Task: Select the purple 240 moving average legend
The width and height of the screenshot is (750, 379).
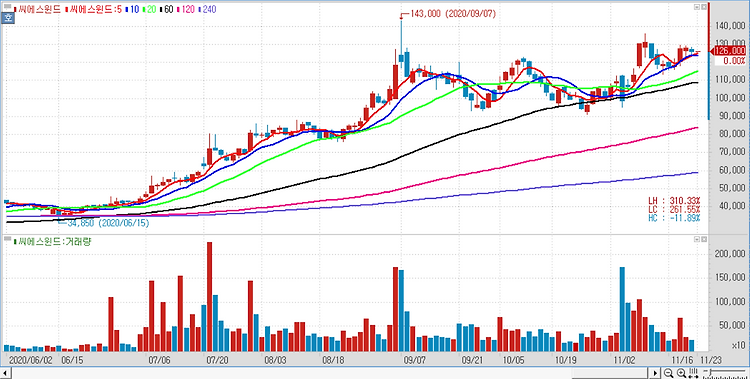Action: click(x=207, y=9)
